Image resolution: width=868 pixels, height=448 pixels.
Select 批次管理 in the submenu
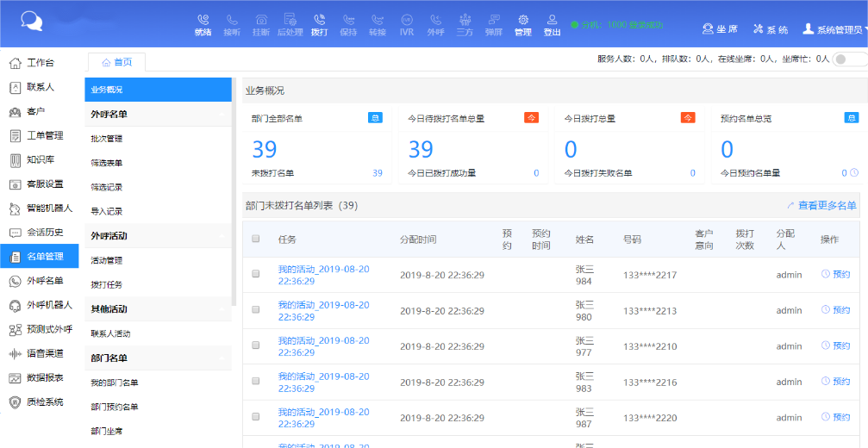click(107, 138)
